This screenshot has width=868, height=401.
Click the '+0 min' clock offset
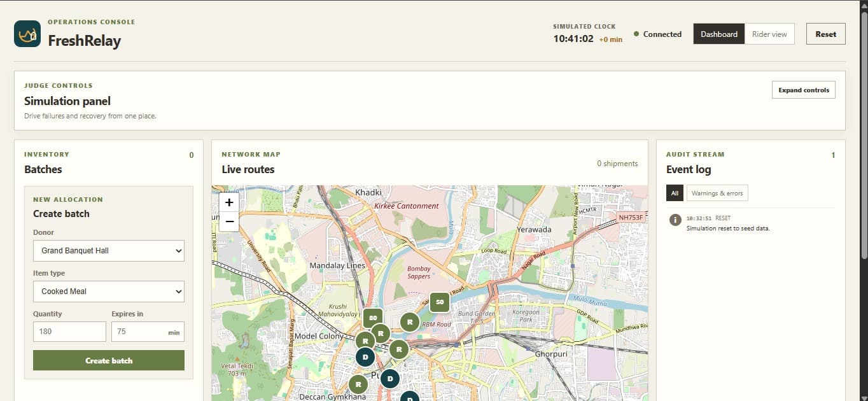611,39
